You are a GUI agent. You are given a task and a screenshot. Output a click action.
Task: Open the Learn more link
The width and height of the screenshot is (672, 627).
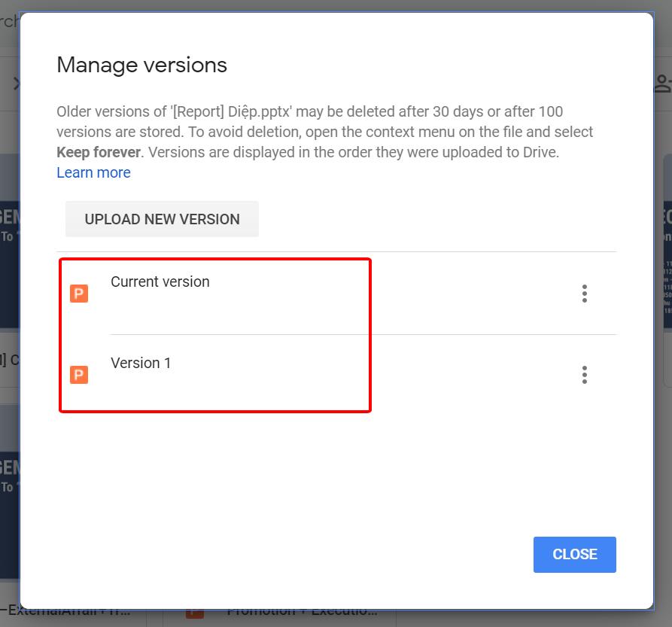click(93, 172)
